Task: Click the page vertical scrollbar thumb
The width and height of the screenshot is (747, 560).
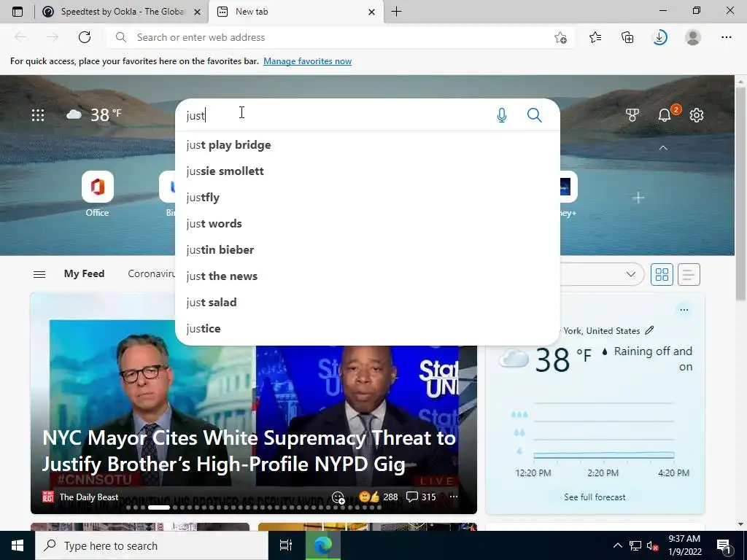Action: coord(740,194)
